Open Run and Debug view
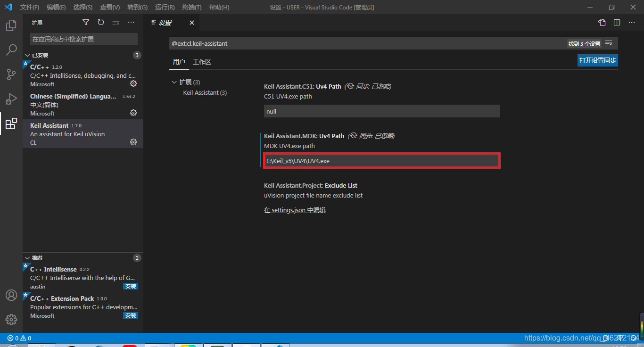Viewport: 644px width, 347px height. coord(11,99)
